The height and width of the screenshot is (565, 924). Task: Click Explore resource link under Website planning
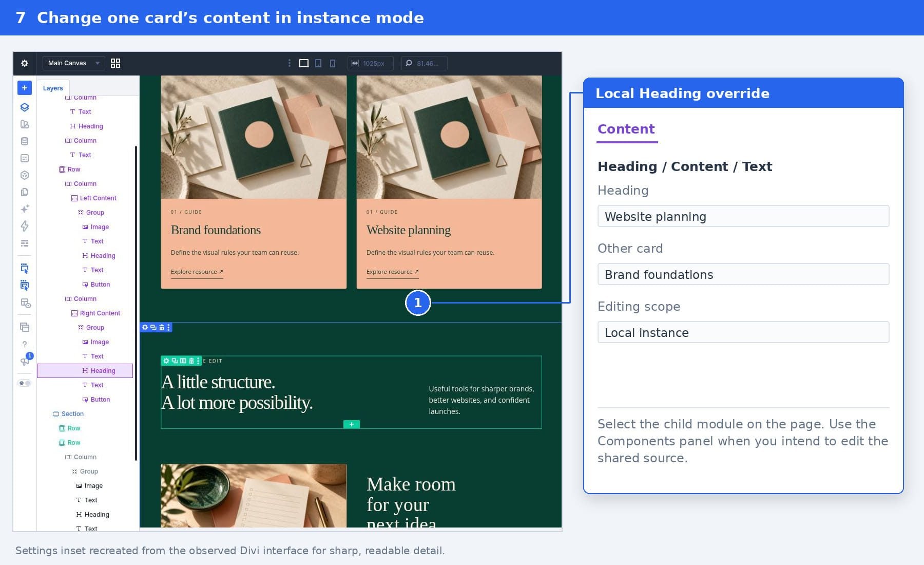[x=392, y=272]
